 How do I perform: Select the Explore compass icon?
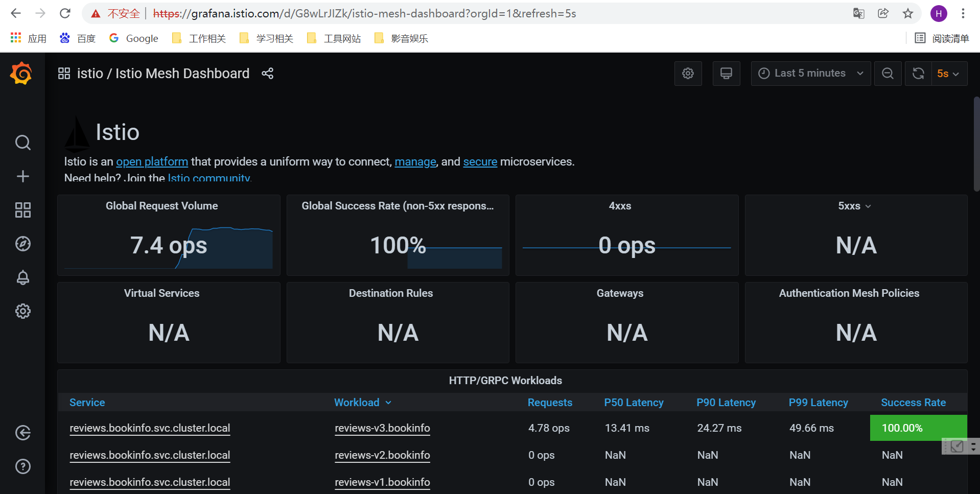[22, 244]
